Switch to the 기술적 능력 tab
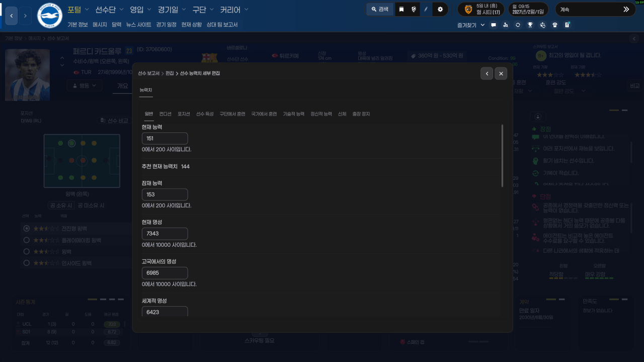Screen dimensions: 644x362 pos(293,114)
